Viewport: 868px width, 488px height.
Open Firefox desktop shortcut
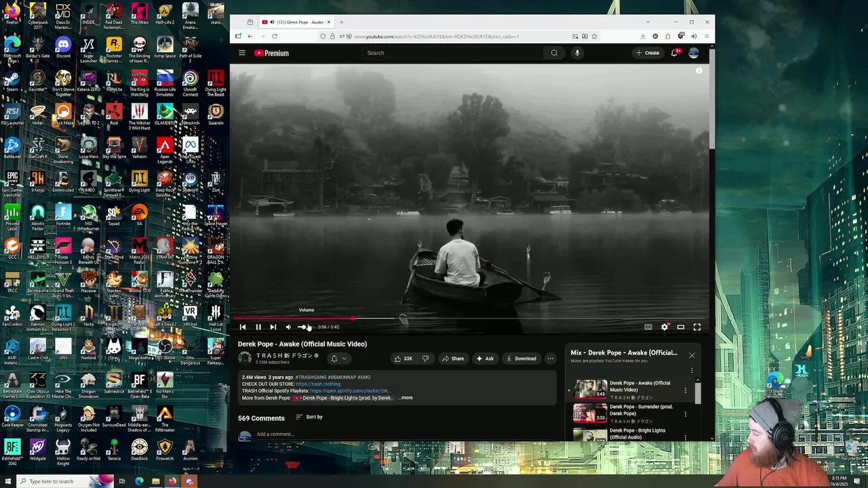12,14
